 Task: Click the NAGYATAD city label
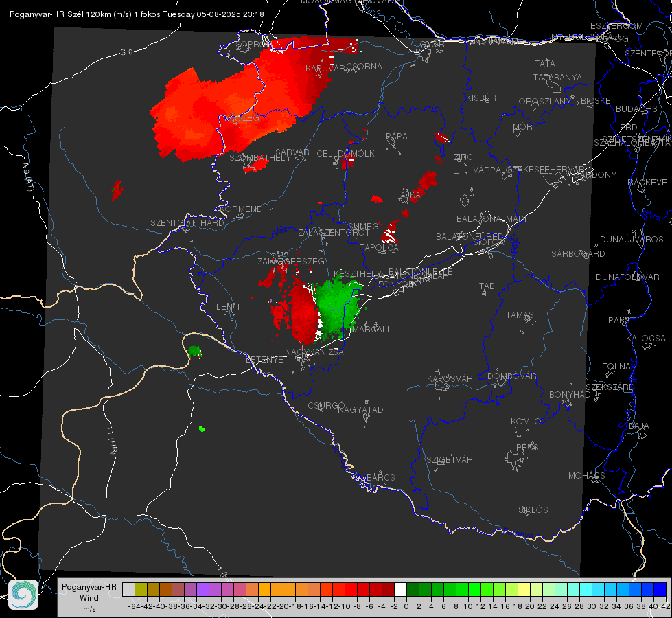(360, 409)
